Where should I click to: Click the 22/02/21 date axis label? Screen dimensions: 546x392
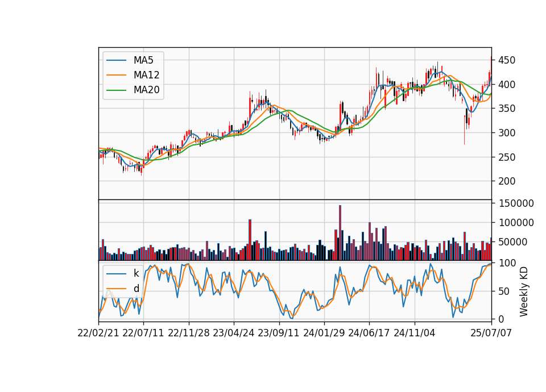pyautogui.click(x=98, y=333)
